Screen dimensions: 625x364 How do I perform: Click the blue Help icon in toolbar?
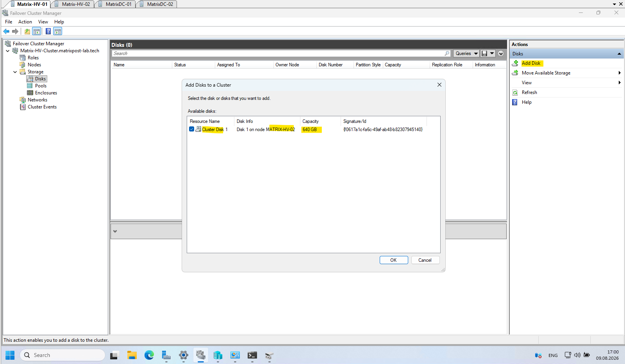pos(48,31)
